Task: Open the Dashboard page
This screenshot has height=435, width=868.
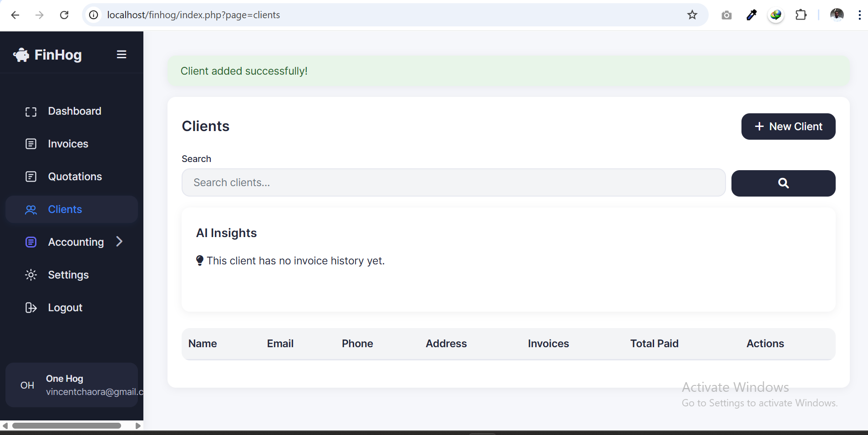Action: [x=74, y=111]
